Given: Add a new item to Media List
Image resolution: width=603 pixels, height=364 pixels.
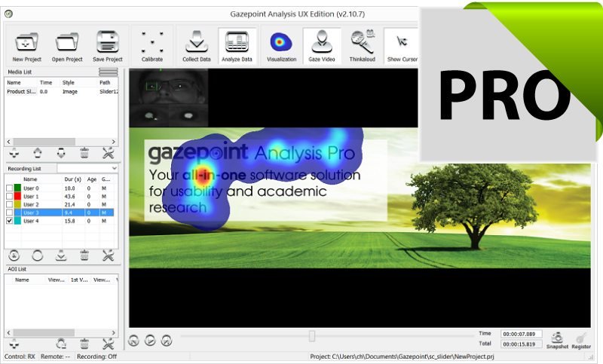Looking at the screenshot, I should (x=14, y=154).
